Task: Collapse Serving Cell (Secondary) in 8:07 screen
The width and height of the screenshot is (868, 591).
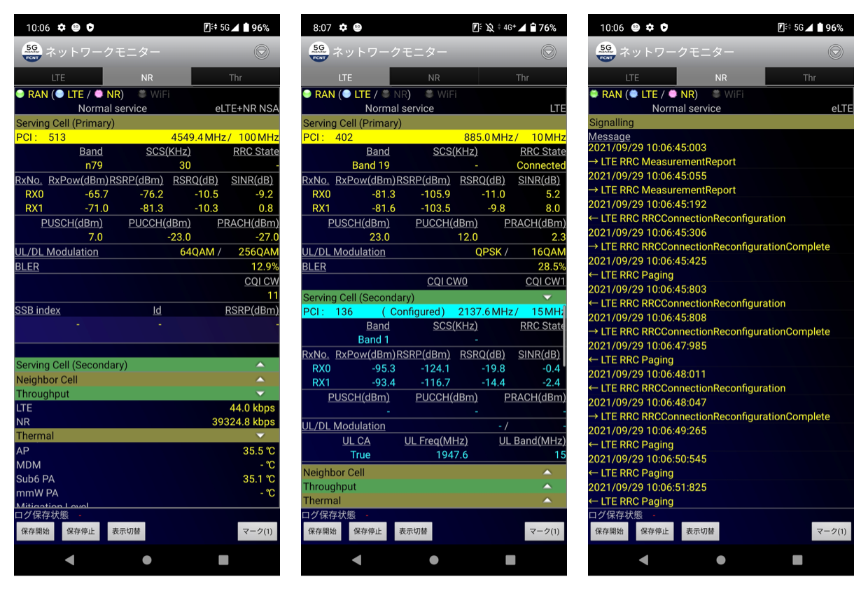Action: 434,298
